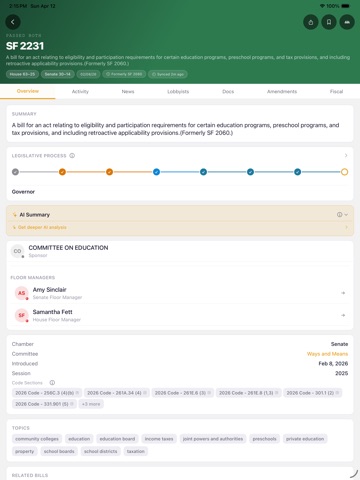Image resolution: width=360 pixels, height=480 pixels.
Task: Select joint powers and authorities topic
Action: (213, 439)
